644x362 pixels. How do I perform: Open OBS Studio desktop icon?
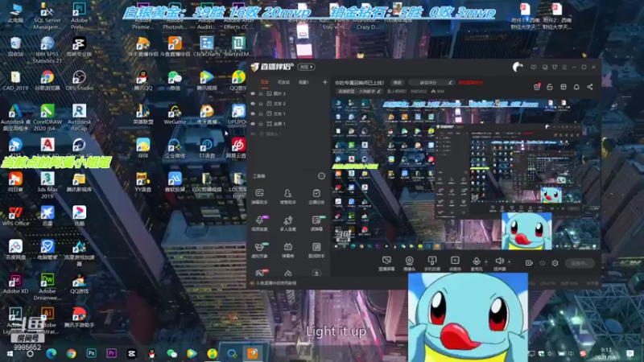[x=79, y=80]
